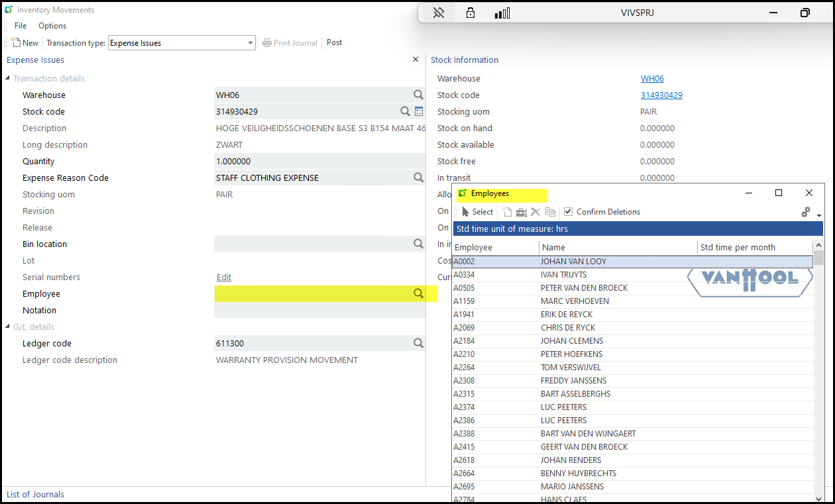Viewport: 835px width, 504px height.
Task: Click into the Notation input field
Action: click(x=319, y=310)
